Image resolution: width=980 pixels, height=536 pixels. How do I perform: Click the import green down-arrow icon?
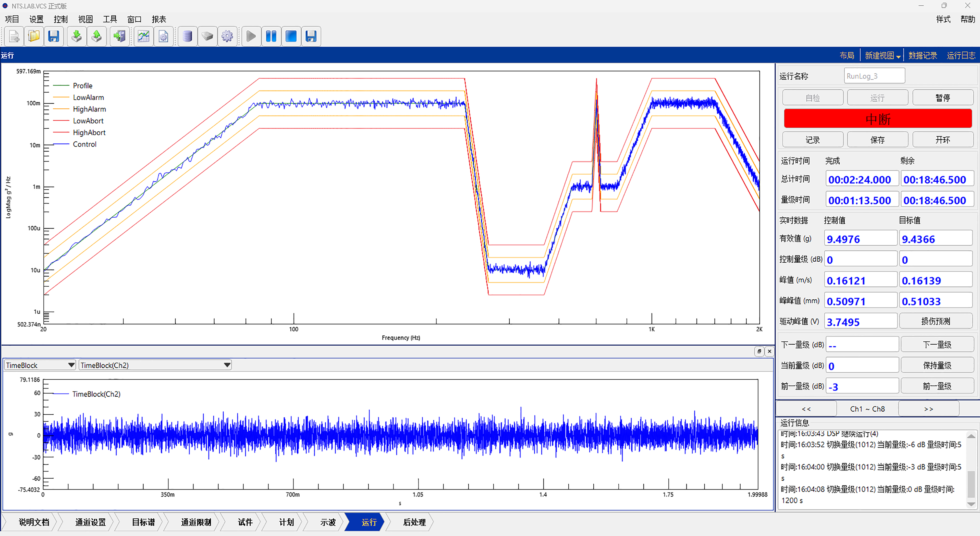(77, 36)
